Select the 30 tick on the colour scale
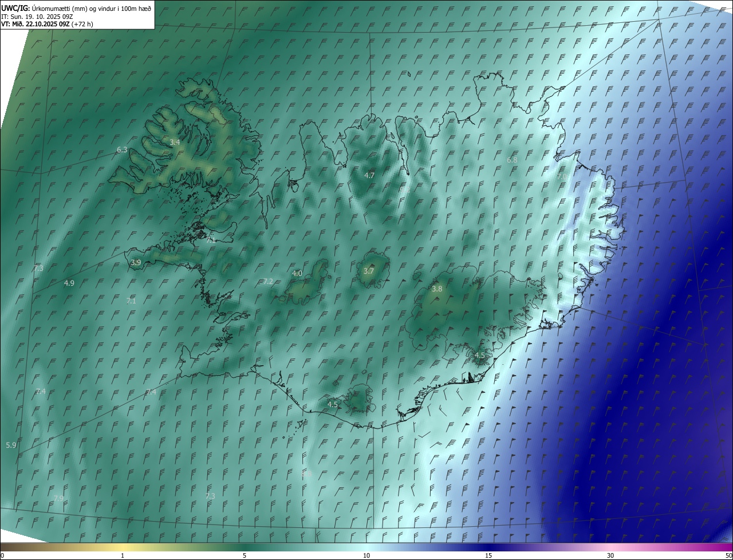Screen dimensions: 733x560 coord(610,555)
